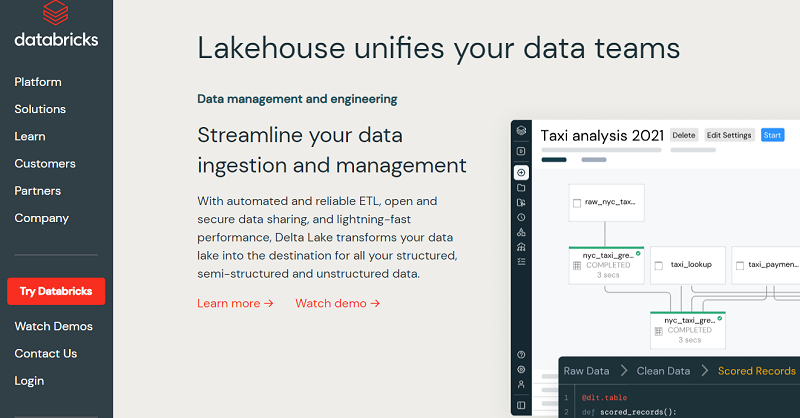Viewport: 800px width, 418px height.
Task: Click the Try Databricks button
Action: 56,291
